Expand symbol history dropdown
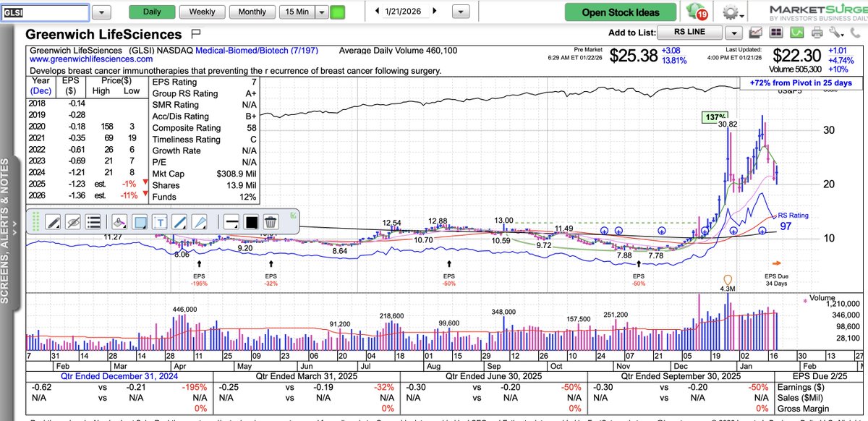The width and height of the screenshot is (868, 421). pyautogui.click(x=102, y=12)
